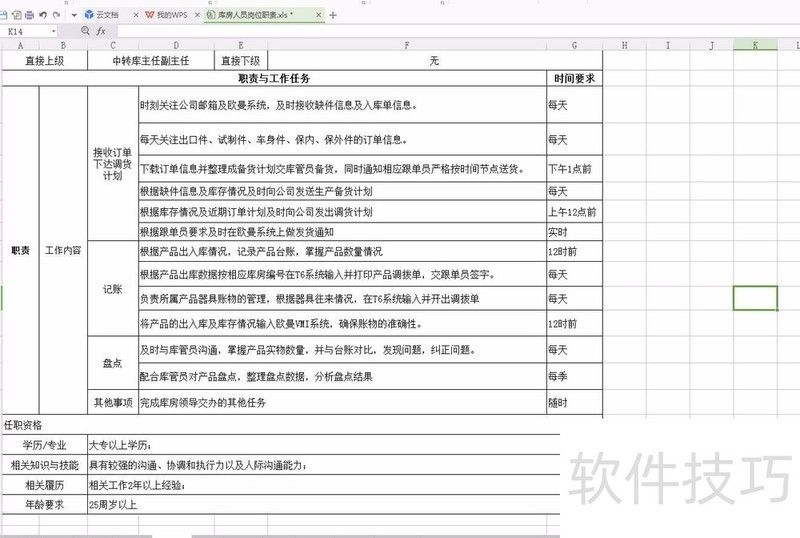
Task: Click the magnifier icon beside fx
Action: click(86, 31)
